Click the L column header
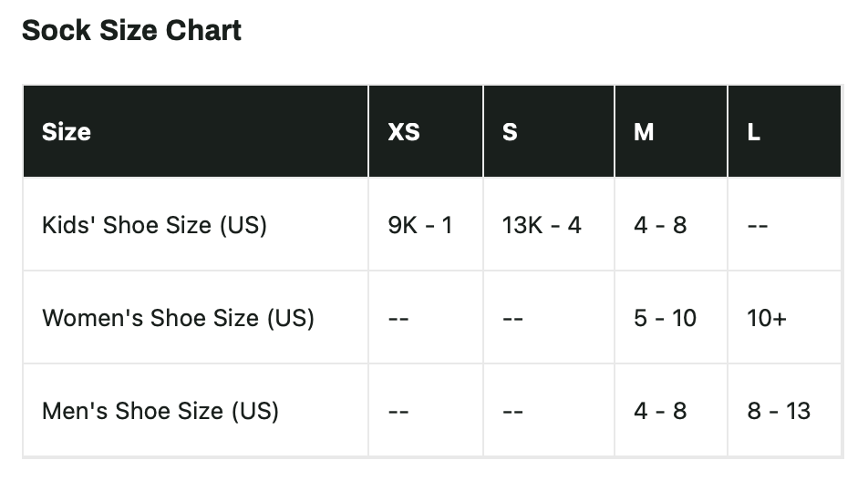Screen dimensions: 868x481 click(784, 131)
